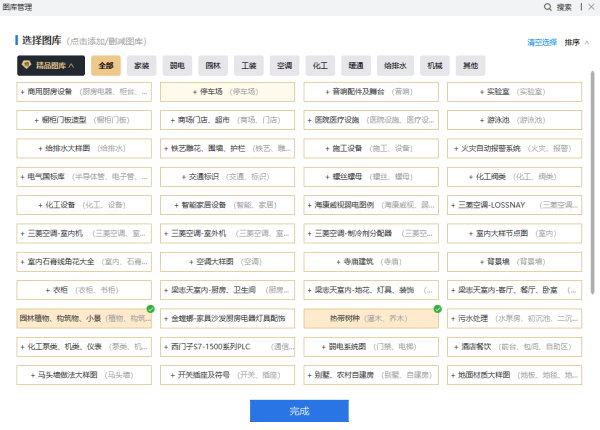Select the 暖通 category tab
600x430 pixels.
[x=356, y=65]
